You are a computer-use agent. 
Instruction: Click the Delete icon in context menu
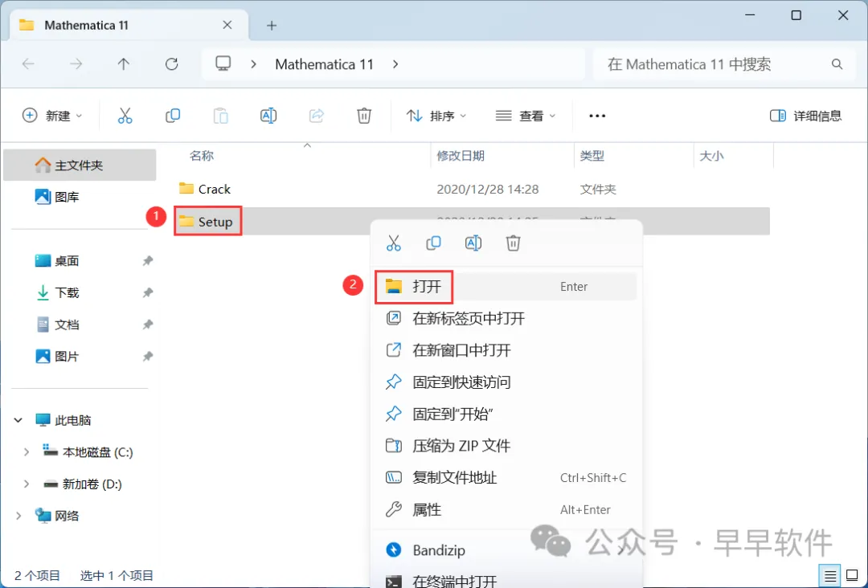coord(513,243)
